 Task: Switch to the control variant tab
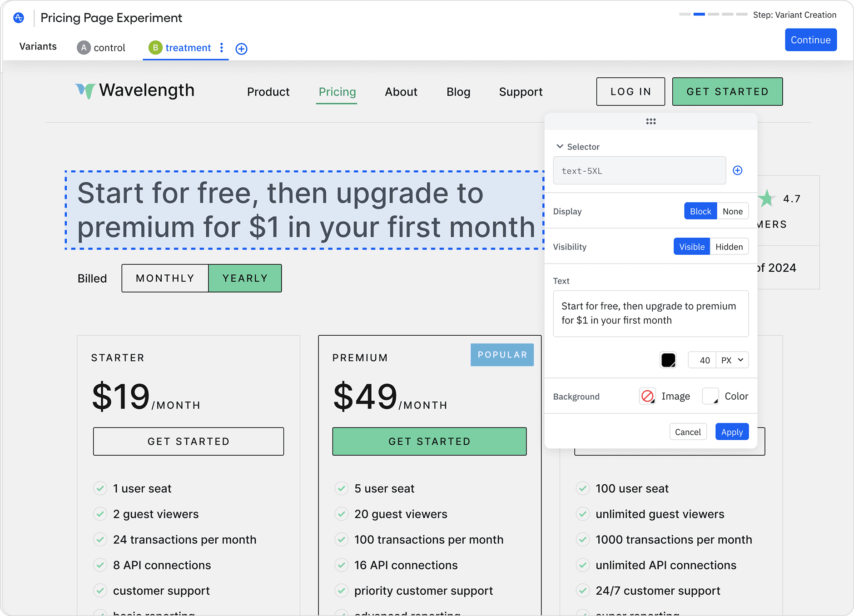coord(101,47)
